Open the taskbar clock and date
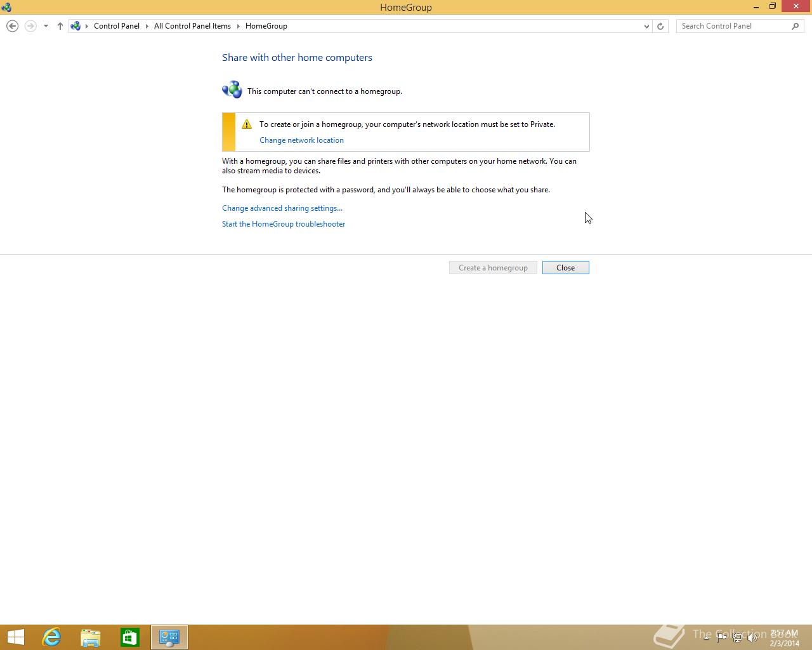 (785, 638)
